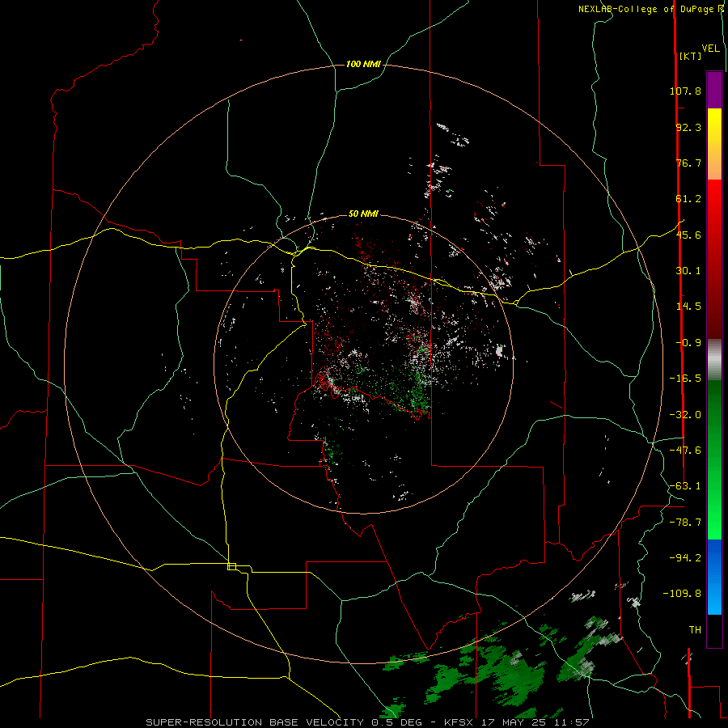Select the 14.5 scale value
728x728 pixels.
click(688, 307)
